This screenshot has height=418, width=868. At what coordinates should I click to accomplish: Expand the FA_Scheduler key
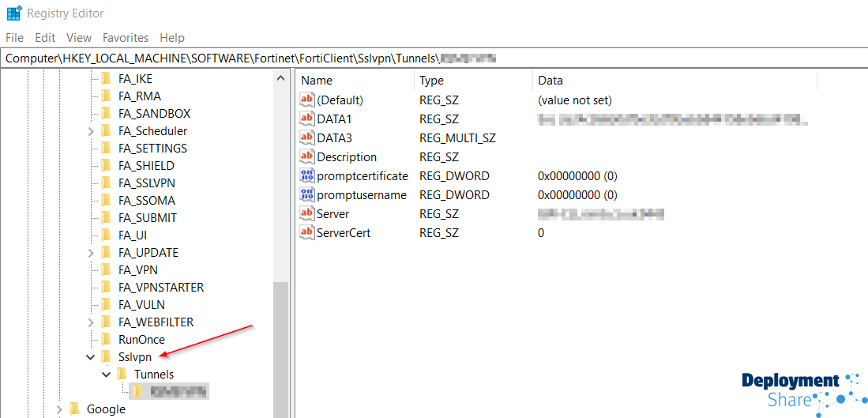91,131
